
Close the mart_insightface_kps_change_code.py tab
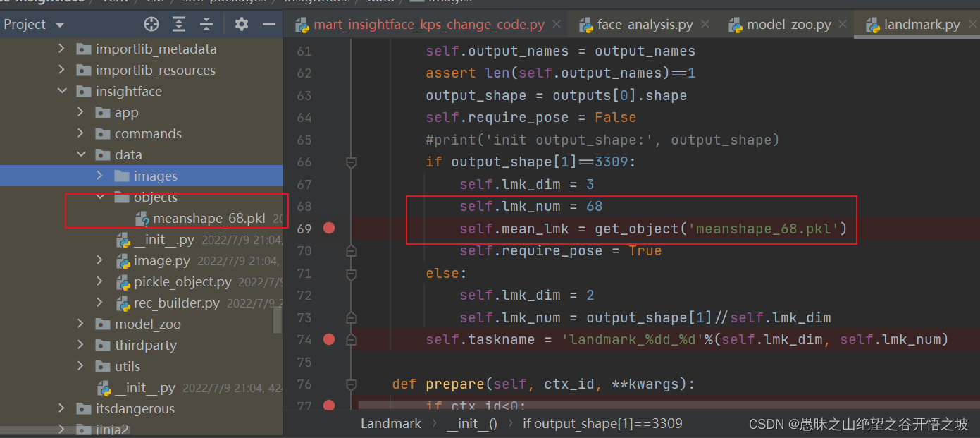point(557,25)
